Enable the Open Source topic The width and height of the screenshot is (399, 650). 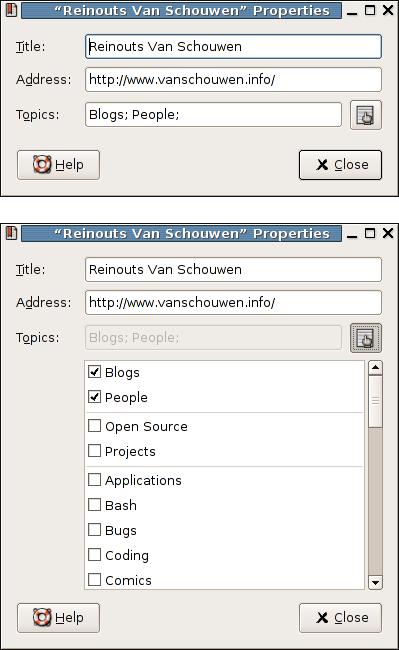pyautogui.click(x=94, y=426)
